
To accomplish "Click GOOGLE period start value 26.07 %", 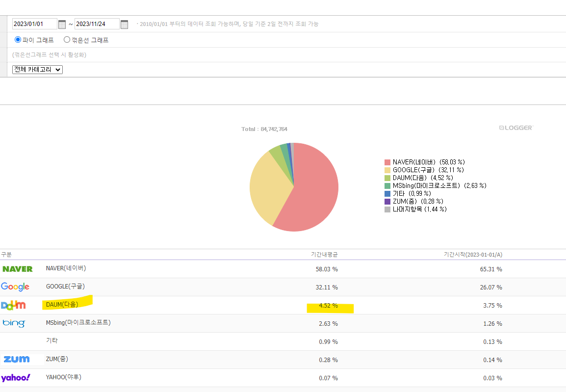I will (x=491, y=287).
